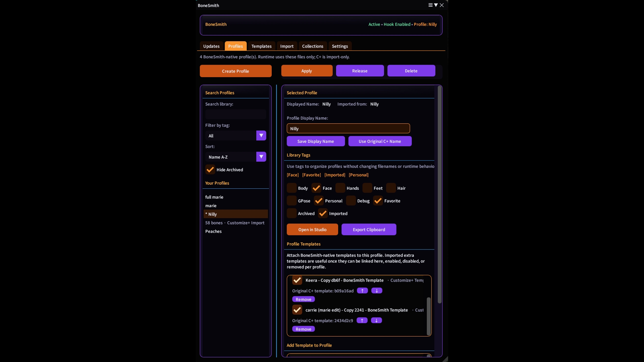
Task: Select the '* Nilly' profile row
Action: coord(236,214)
